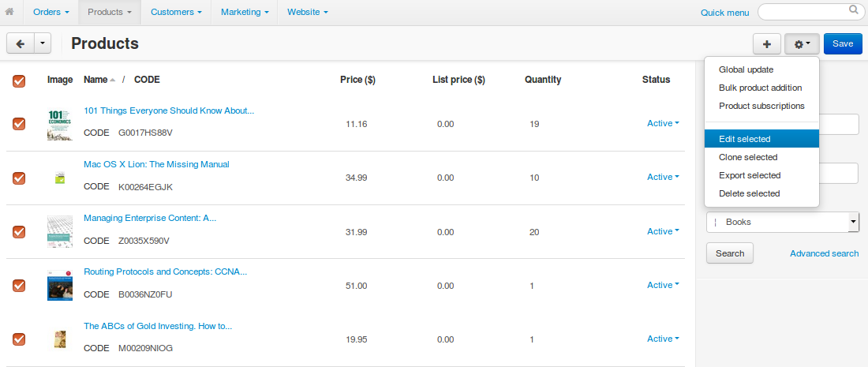Click the price 34.99 value
Viewport: 868px width, 367px height.
pyautogui.click(x=357, y=178)
